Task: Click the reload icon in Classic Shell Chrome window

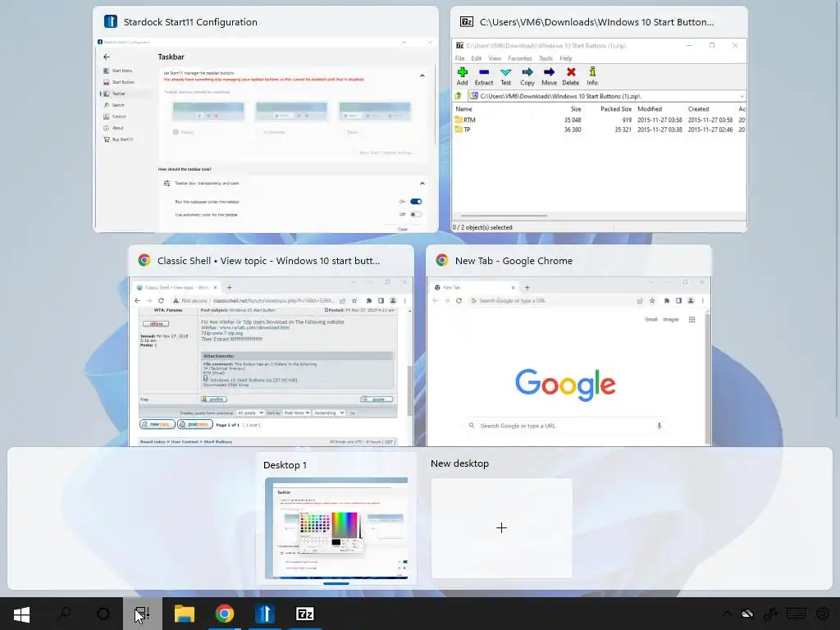Action: [161, 300]
